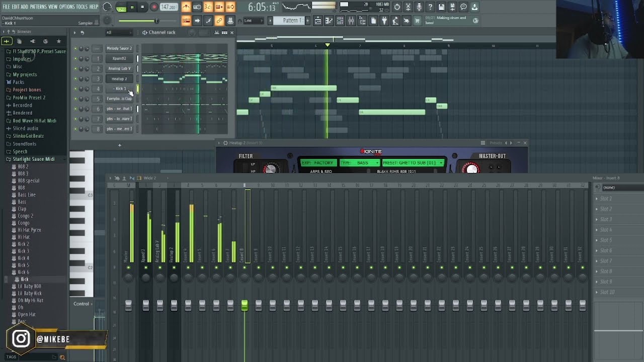The width and height of the screenshot is (644, 362).
Task: Pause playback with the pause button
Action: click(132, 7)
